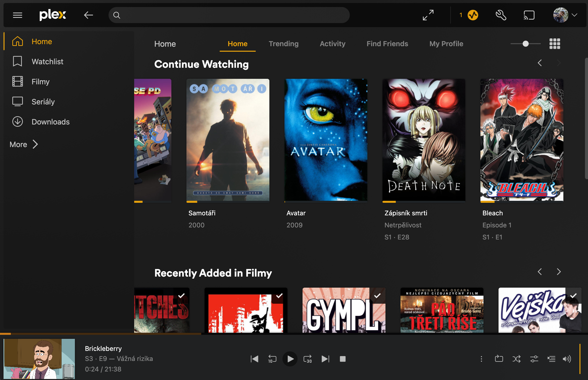Click into the search field
This screenshot has height=380, width=588.
click(x=229, y=15)
